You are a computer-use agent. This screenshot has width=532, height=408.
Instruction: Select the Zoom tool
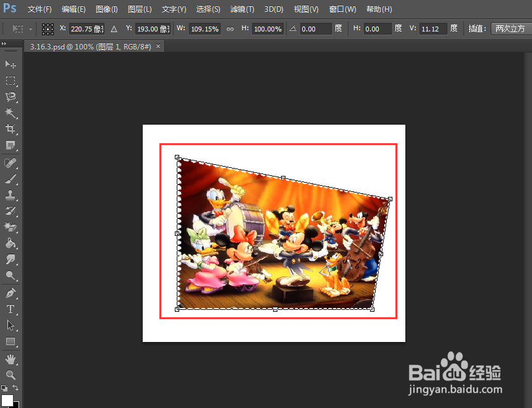click(x=11, y=375)
